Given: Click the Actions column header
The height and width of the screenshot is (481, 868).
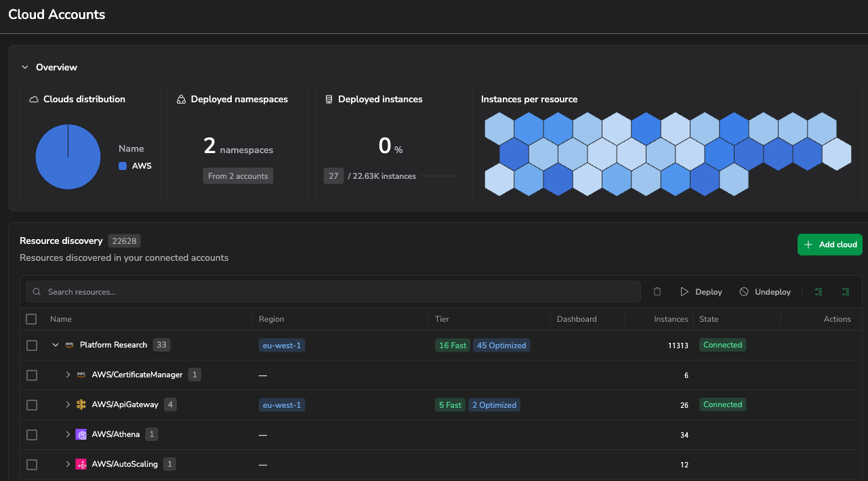Looking at the screenshot, I should coord(837,319).
